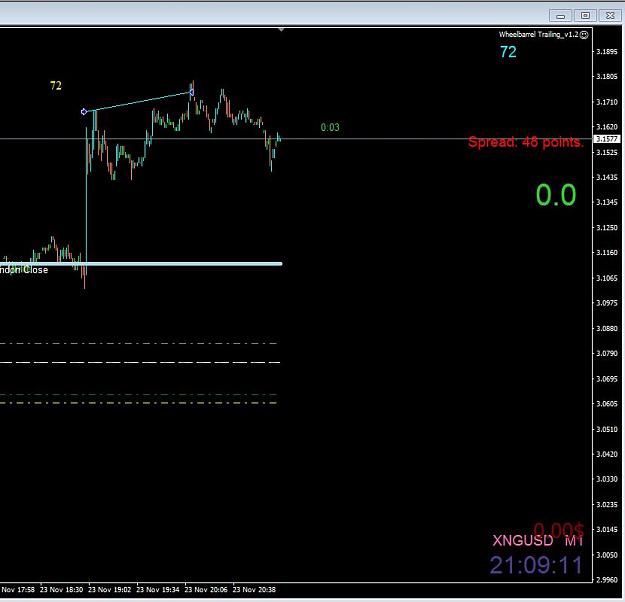Select the trend line's left anchor point
Image resolution: width=625 pixels, height=602 pixels.
pos(84,112)
